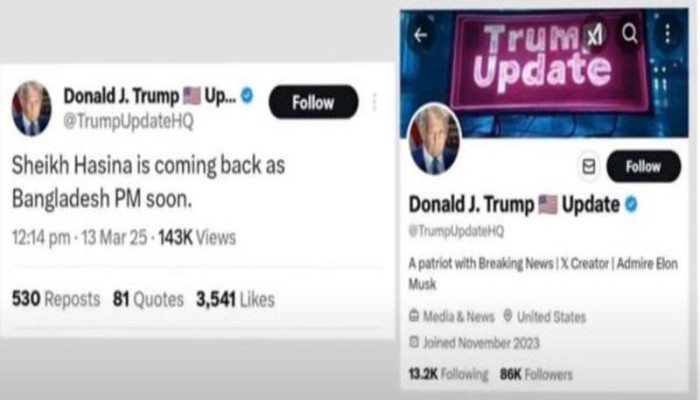The height and width of the screenshot is (400, 700).
Task: Follow Donald J. Trump Update from profile
Action: coord(643,167)
